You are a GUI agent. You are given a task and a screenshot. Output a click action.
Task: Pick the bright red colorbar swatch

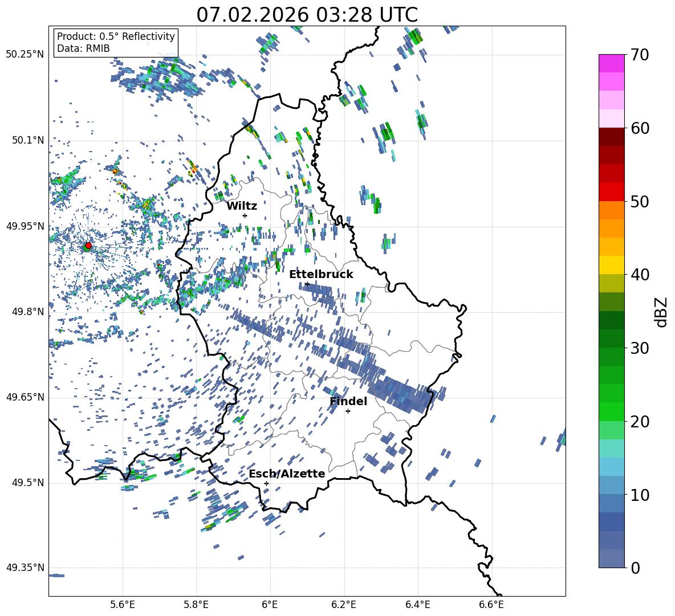pos(612,191)
